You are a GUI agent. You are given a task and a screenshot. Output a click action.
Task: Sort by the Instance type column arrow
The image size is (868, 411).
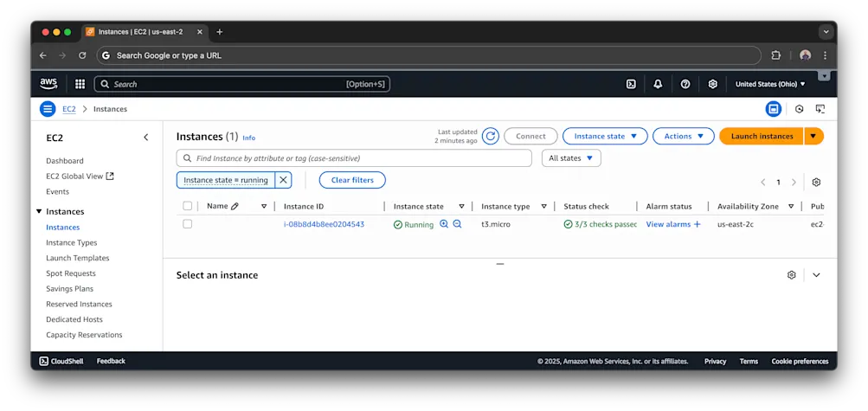pyautogui.click(x=543, y=206)
